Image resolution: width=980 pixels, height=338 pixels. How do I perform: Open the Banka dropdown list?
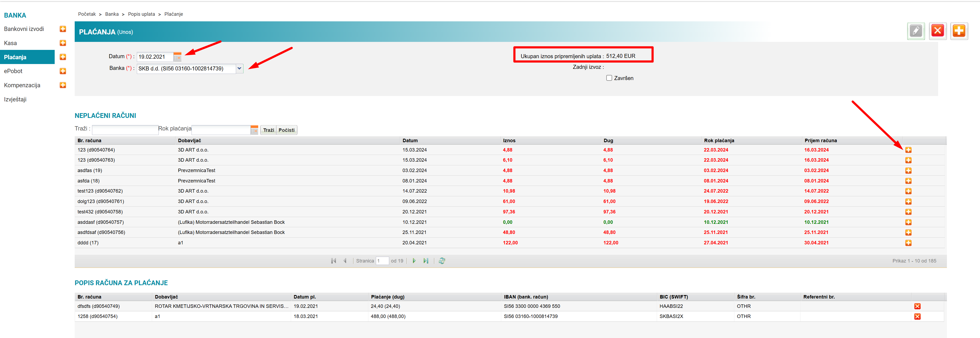pos(239,69)
